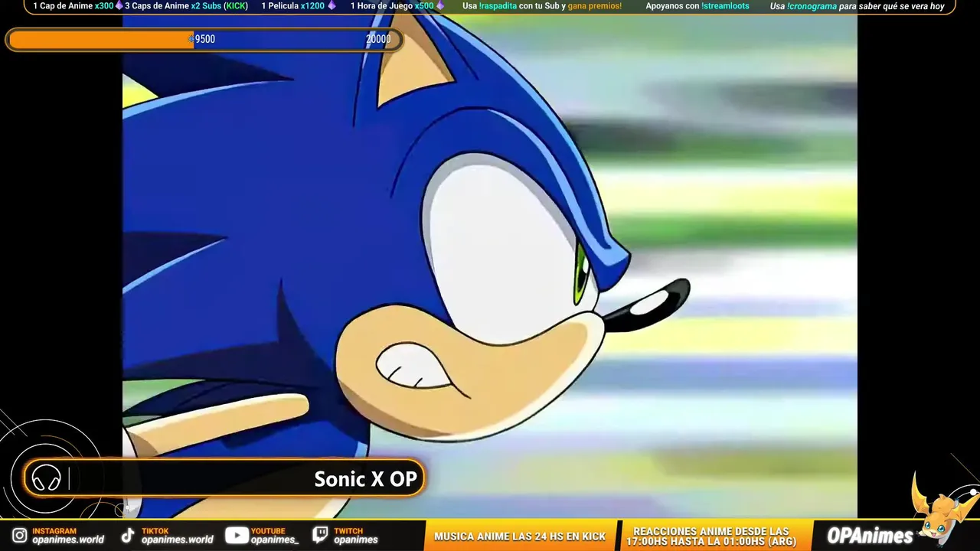980x551 pixels.
Task: Select the 9500 progress value
Action: click(204, 40)
